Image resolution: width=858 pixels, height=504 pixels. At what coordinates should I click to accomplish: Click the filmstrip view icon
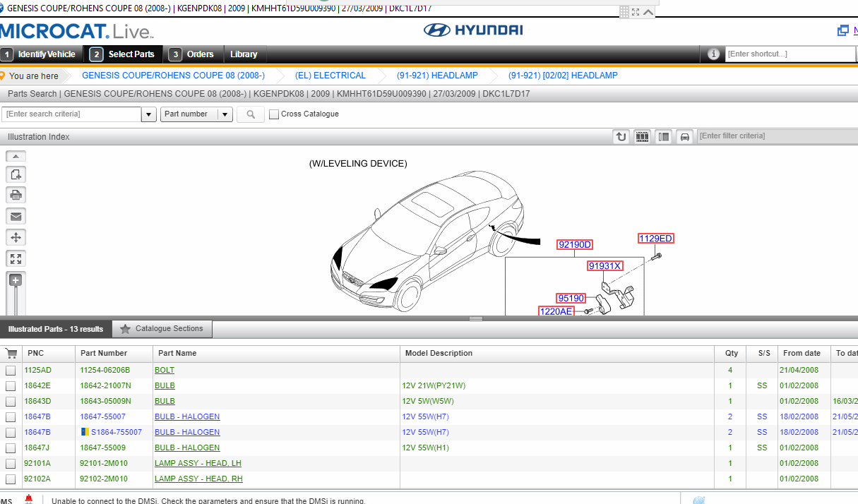coord(642,137)
